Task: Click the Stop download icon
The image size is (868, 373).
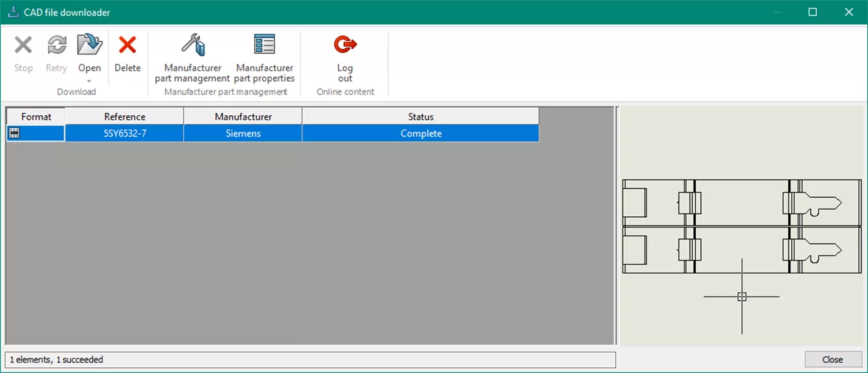Action: click(x=23, y=45)
